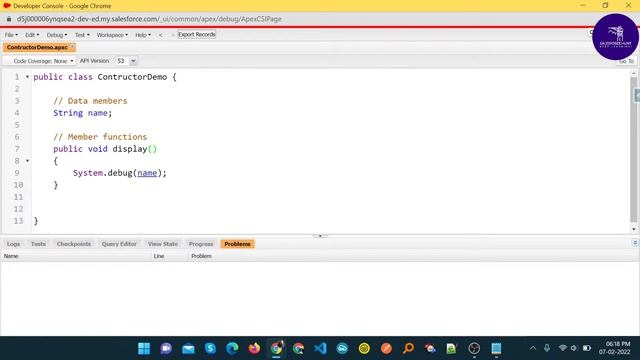
Task: Click the Export Records button
Action: click(x=197, y=35)
